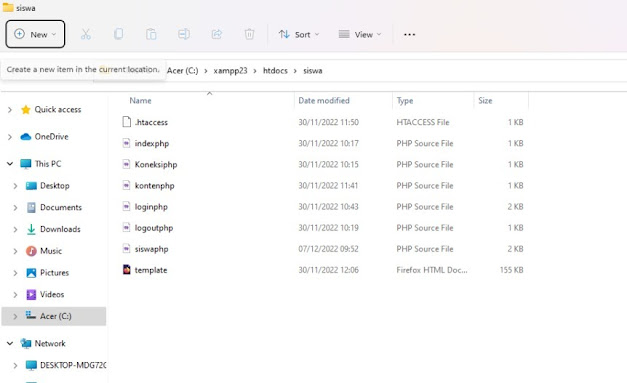Sort by Date modified column header
The height and width of the screenshot is (383, 627).
coord(324,100)
